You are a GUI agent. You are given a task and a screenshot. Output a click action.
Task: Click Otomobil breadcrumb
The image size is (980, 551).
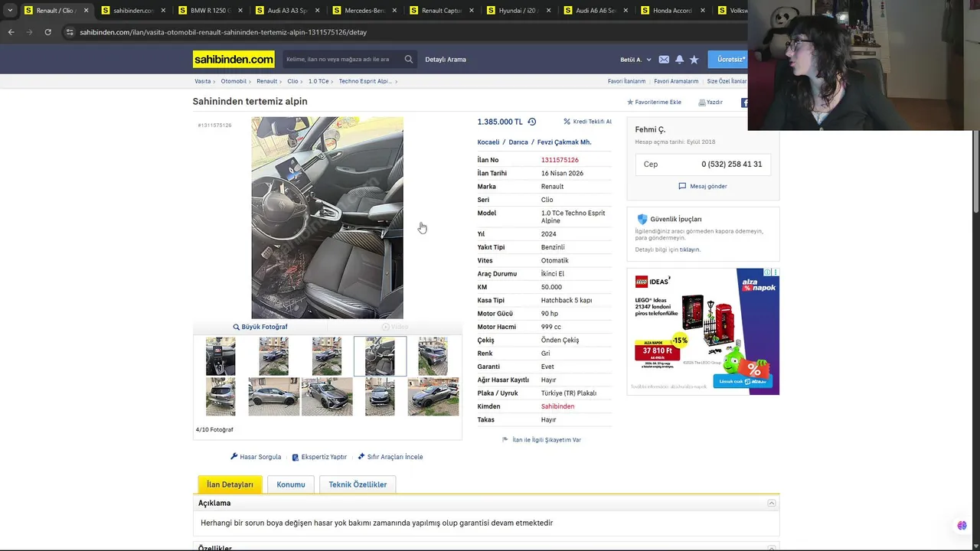coord(234,81)
